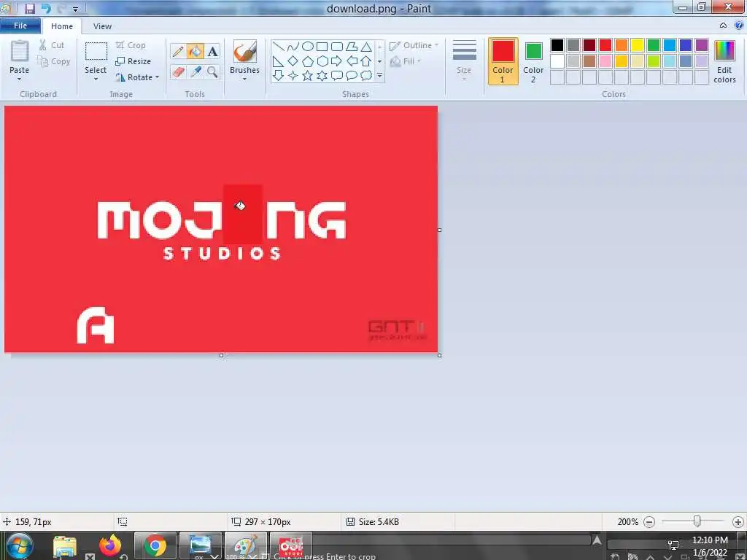Pick the yellow color swatch
The width and height of the screenshot is (747, 560).
pos(637,44)
